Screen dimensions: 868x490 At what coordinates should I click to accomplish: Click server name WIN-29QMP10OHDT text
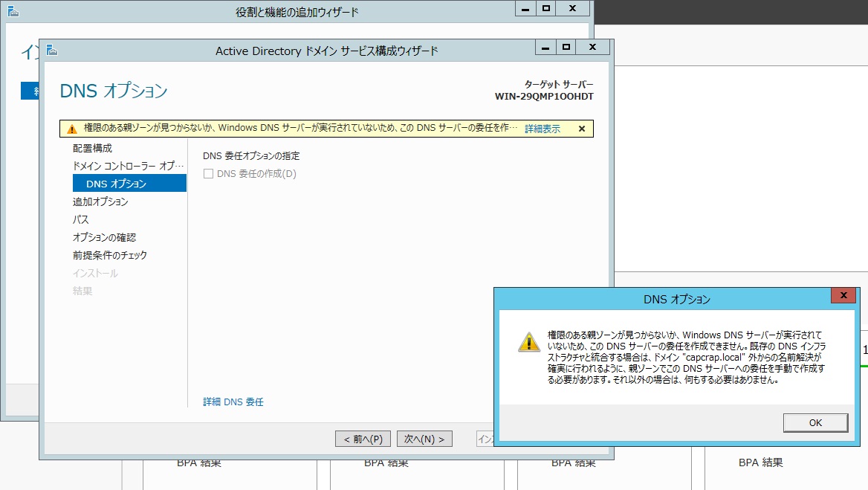tap(543, 97)
